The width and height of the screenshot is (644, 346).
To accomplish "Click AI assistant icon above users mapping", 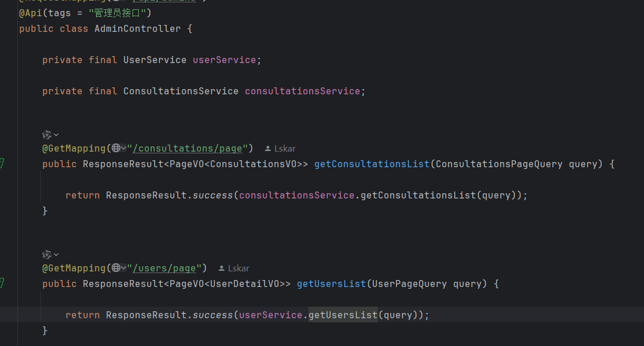I will [x=47, y=255].
